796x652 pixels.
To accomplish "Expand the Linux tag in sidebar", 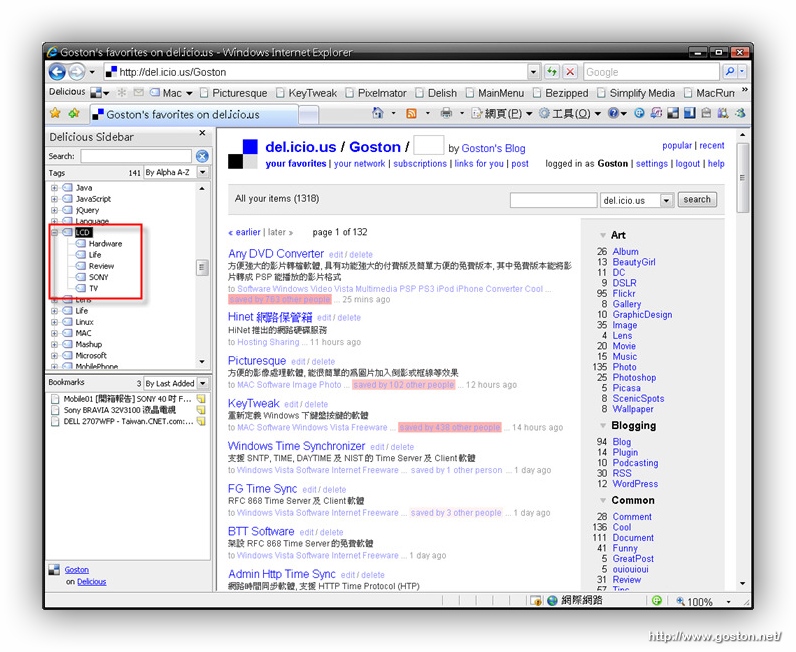I will 55,322.
